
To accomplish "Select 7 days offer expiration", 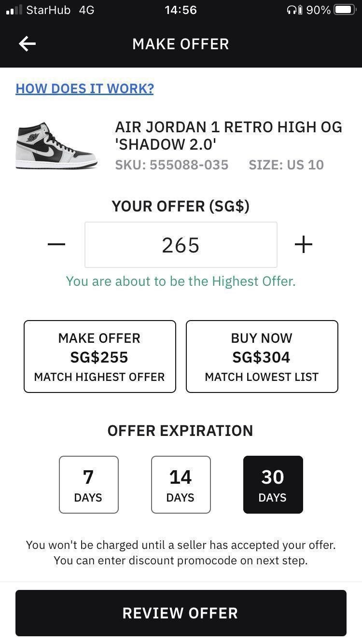I will [x=88, y=485].
